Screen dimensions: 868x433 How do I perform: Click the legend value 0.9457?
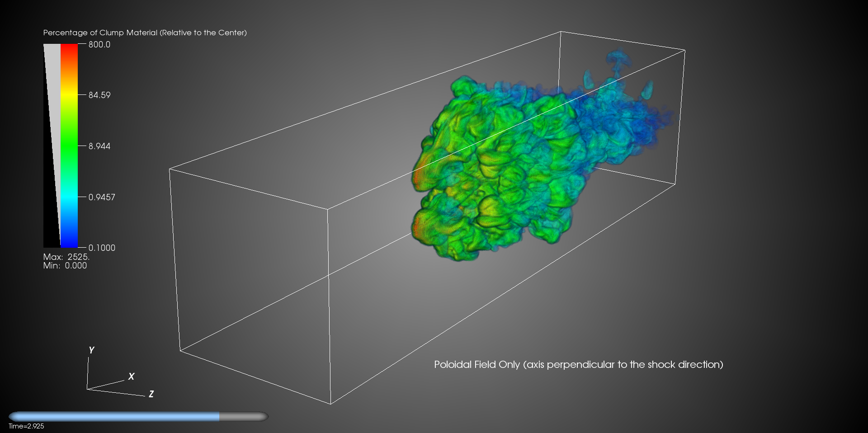pos(102,197)
